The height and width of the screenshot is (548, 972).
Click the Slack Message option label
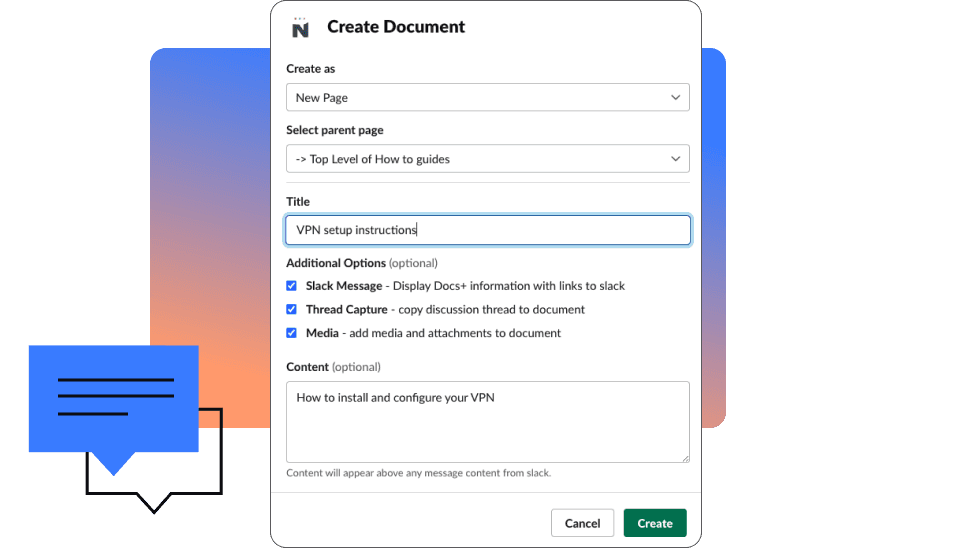344,286
